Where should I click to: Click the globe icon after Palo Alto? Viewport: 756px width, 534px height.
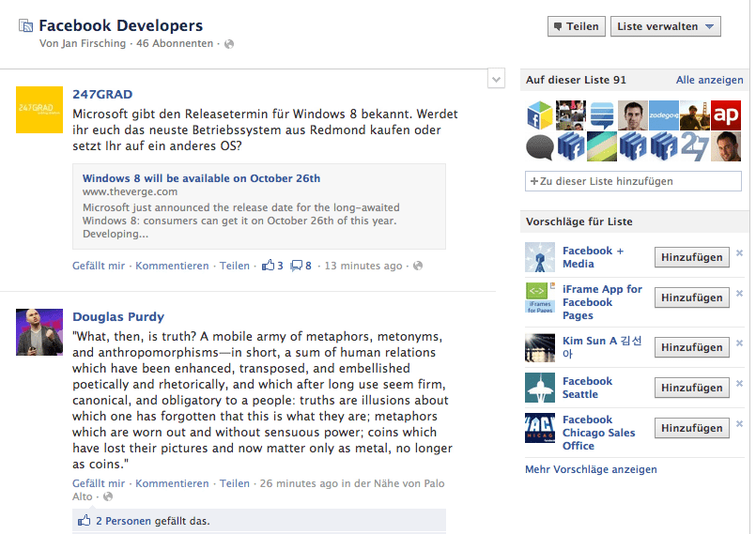coord(108,496)
